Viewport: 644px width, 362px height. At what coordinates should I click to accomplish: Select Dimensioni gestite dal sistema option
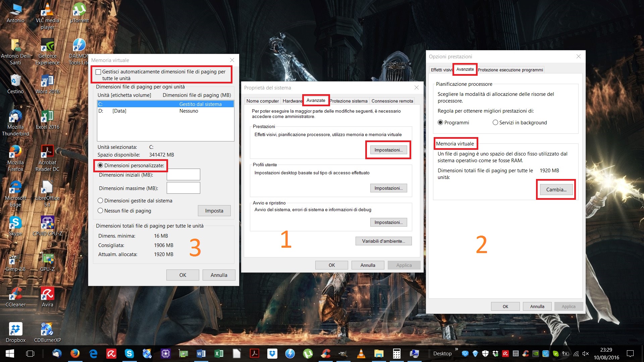(100, 201)
